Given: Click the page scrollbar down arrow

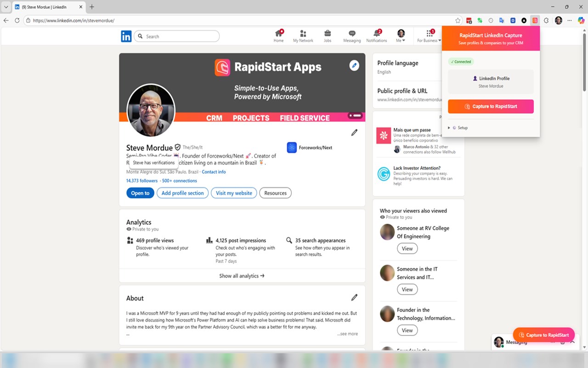Looking at the screenshot, I should 584,348.
